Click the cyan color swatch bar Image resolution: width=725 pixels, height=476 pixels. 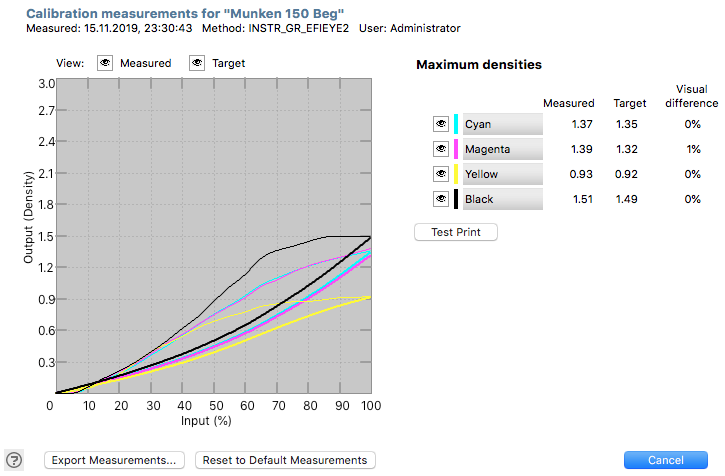coord(456,124)
